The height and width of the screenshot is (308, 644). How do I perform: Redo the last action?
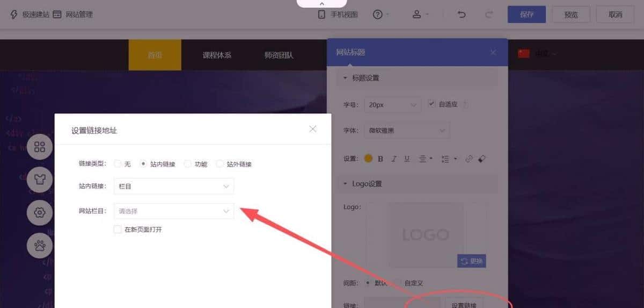pyautogui.click(x=489, y=15)
